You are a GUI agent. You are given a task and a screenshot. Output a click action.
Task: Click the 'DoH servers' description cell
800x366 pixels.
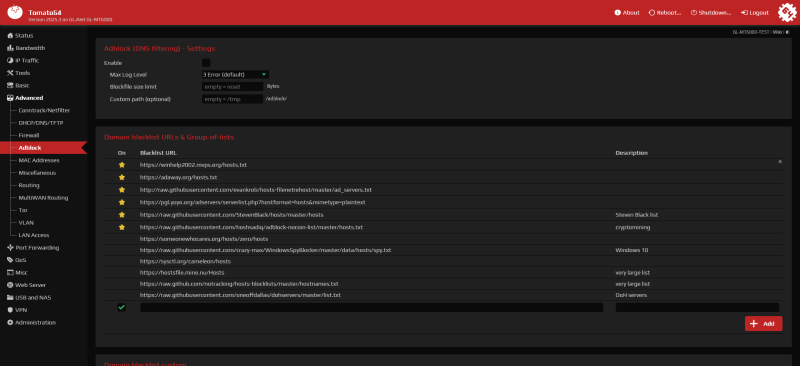(x=631, y=295)
